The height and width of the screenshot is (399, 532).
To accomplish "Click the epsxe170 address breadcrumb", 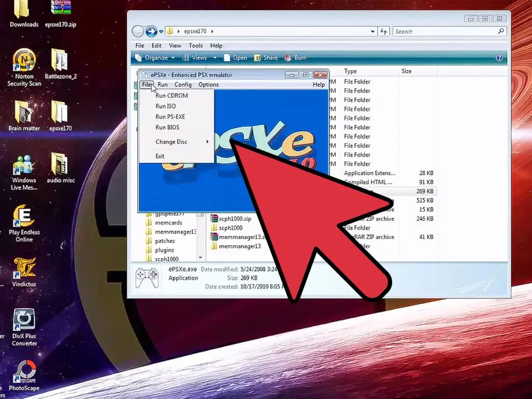I will click(x=195, y=31).
